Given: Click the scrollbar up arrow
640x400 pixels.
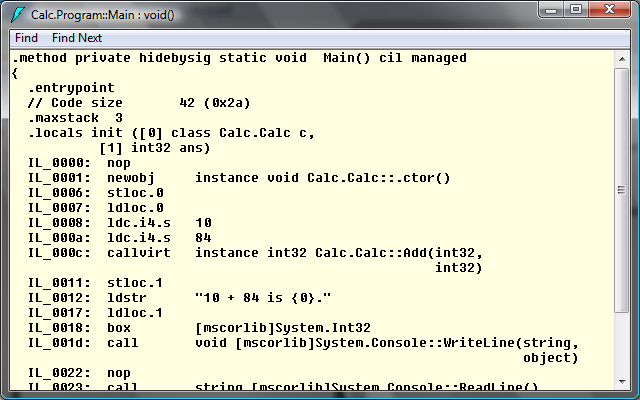Looking at the screenshot, I should click(622, 59).
